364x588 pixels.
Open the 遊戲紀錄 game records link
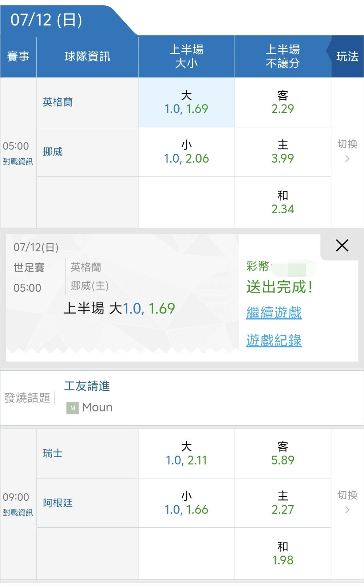coord(274,340)
